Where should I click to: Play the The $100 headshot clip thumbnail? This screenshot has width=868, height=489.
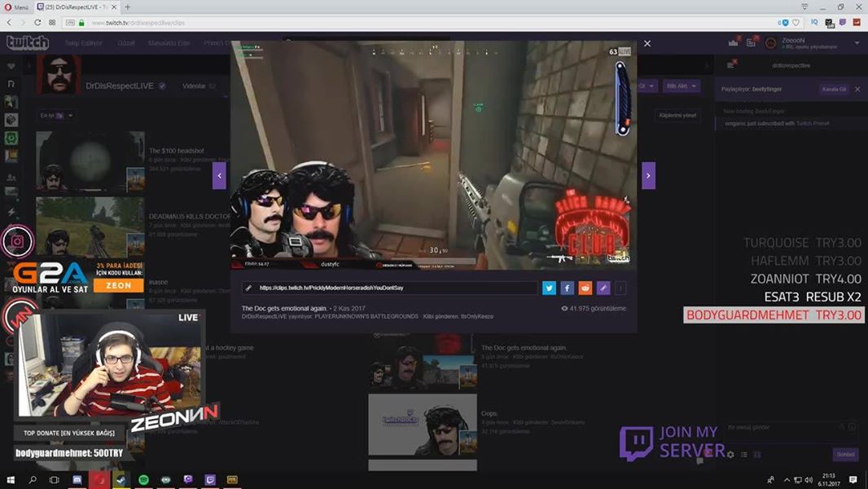point(90,161)
